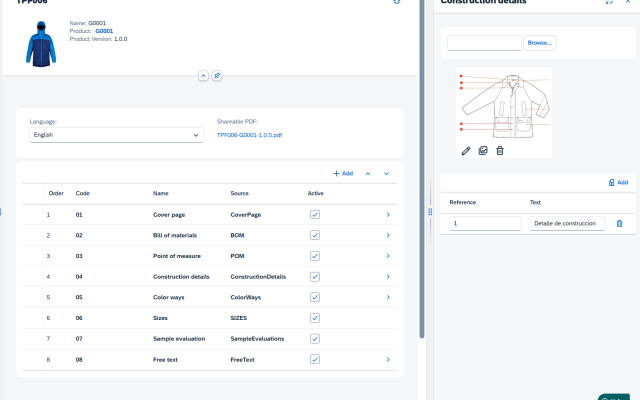Open the Free text row details arrow

[x=388, y=359]
